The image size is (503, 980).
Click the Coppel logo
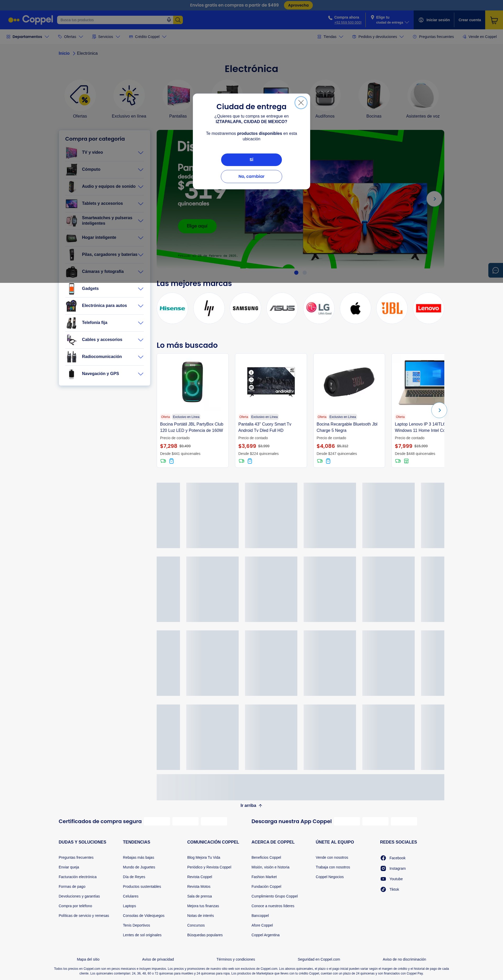click(x=30, y=20)
